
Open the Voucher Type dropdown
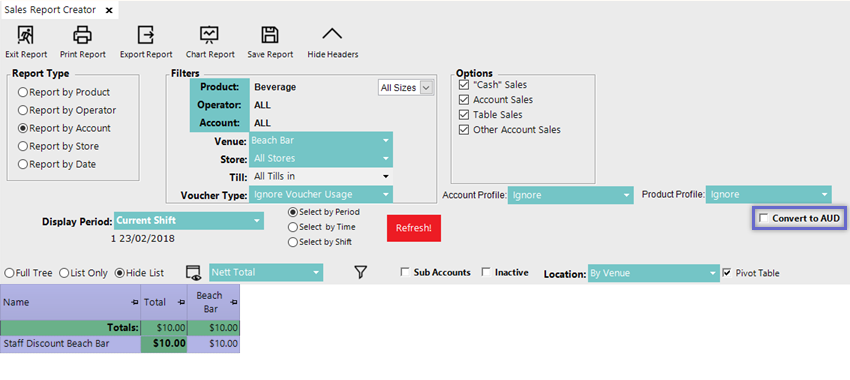click(321, 195)
